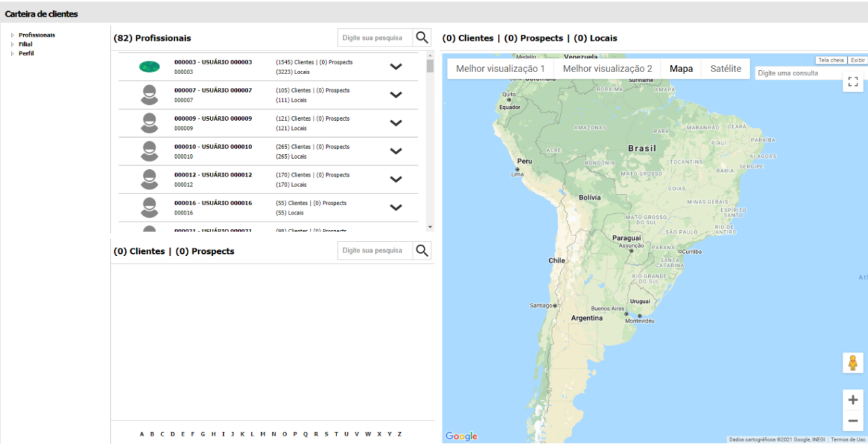Filter clients by letter Z

pos(399,434)
